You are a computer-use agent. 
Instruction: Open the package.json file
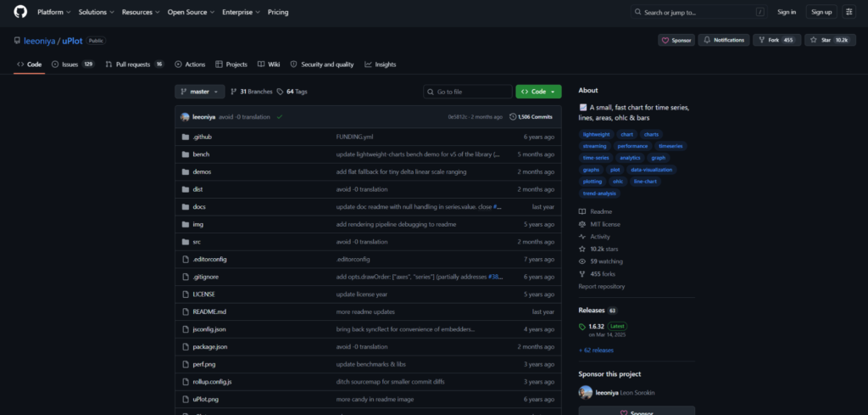click(210, 347)
